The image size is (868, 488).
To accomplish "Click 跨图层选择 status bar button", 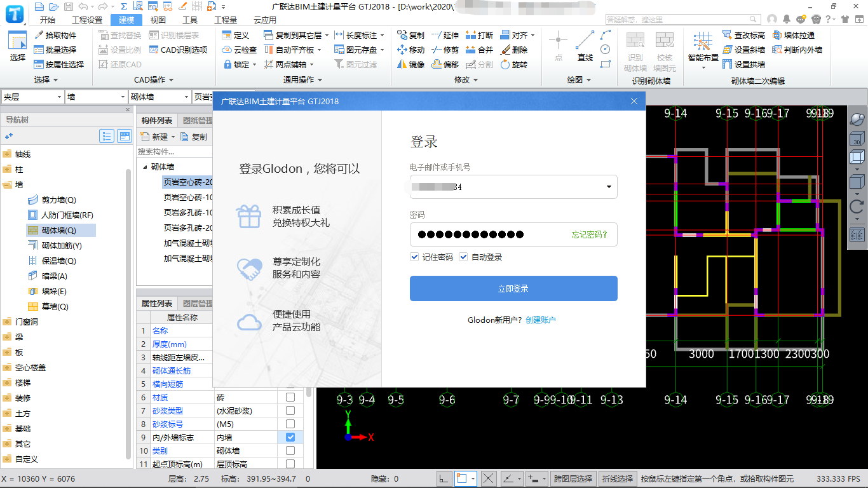I will tap(573, 478).
